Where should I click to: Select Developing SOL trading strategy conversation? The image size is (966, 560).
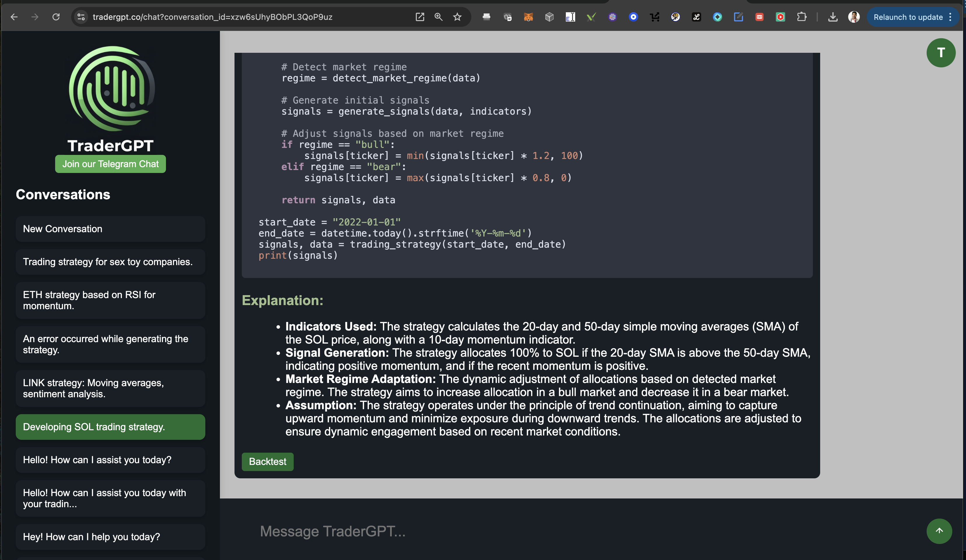click(x=111, y=427)
